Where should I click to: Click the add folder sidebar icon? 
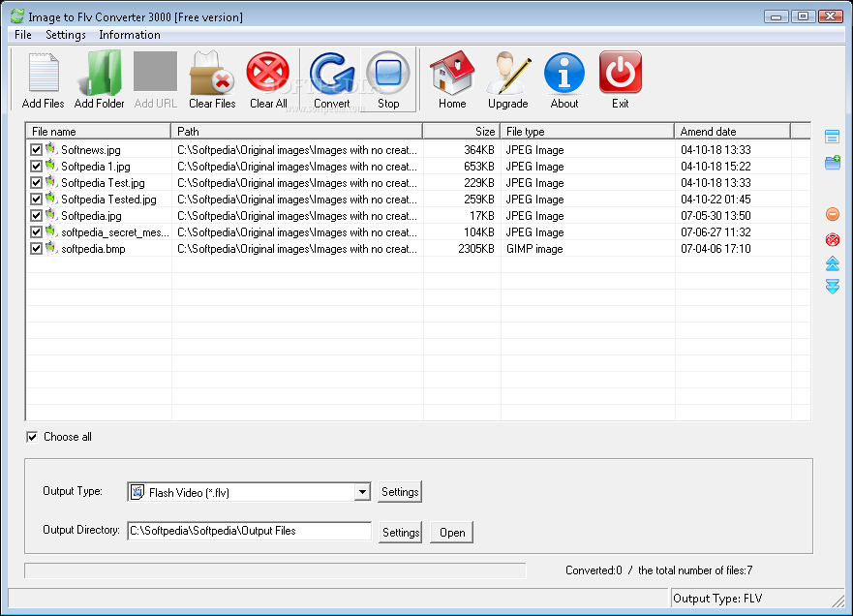pyautogui.click(x=833, y=162)
